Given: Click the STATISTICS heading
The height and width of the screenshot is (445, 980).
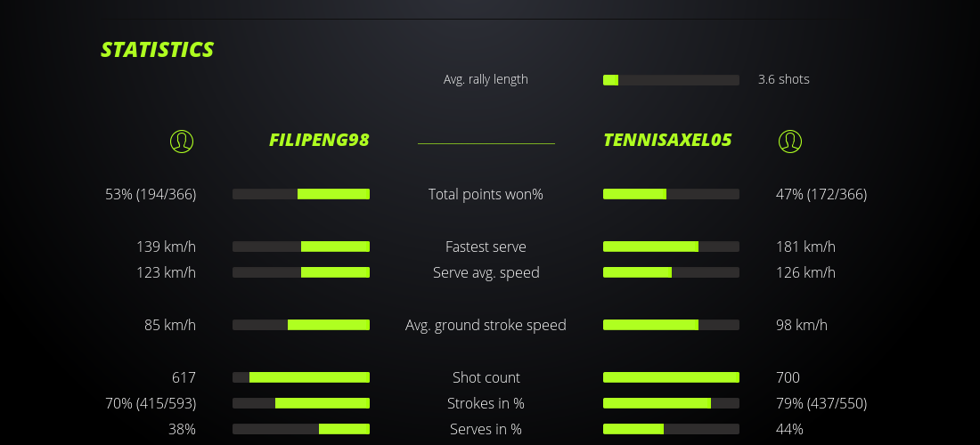Looking at the screenshot, I should click(x=158, y=50).
